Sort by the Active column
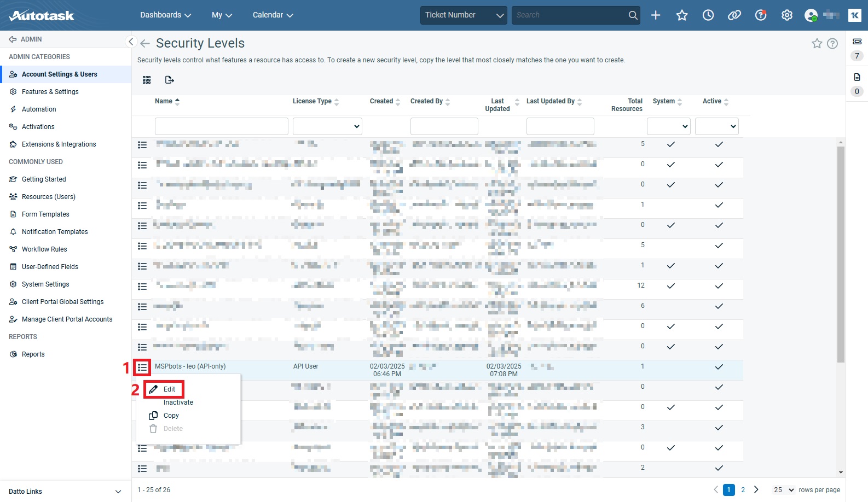Image resolution: width=868 pixels, height=502 pixels. pos(715,101)
